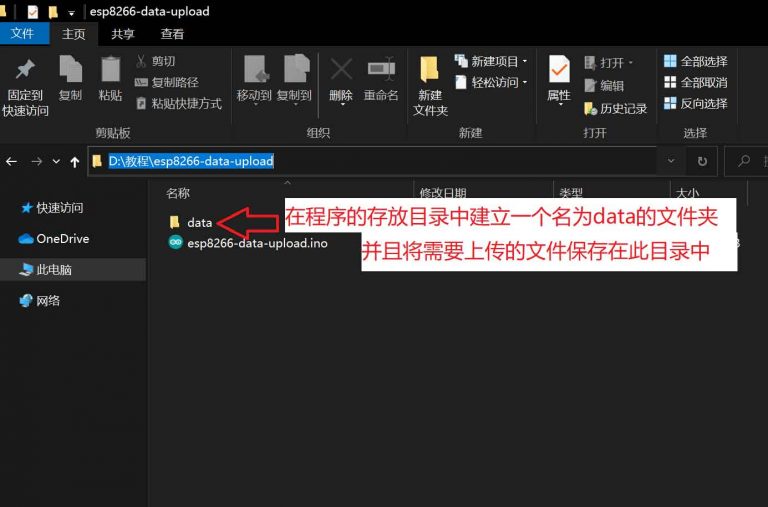This screenshot has height=507, width=768.
Task: Open the 轻松访问 dropdown
Action: click(491, 83)
